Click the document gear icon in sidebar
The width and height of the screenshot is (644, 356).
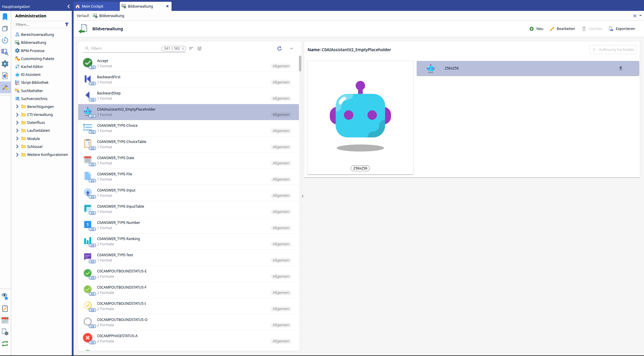pos(5,332)
